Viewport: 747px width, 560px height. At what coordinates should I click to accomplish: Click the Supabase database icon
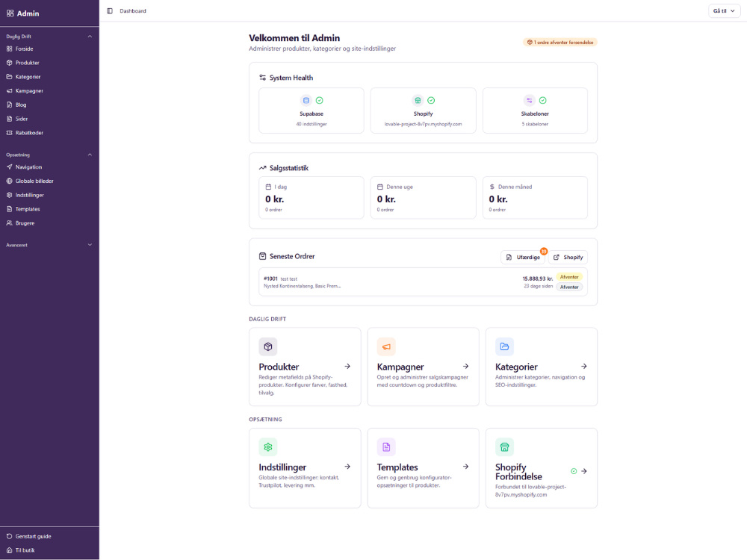[306, 101]
